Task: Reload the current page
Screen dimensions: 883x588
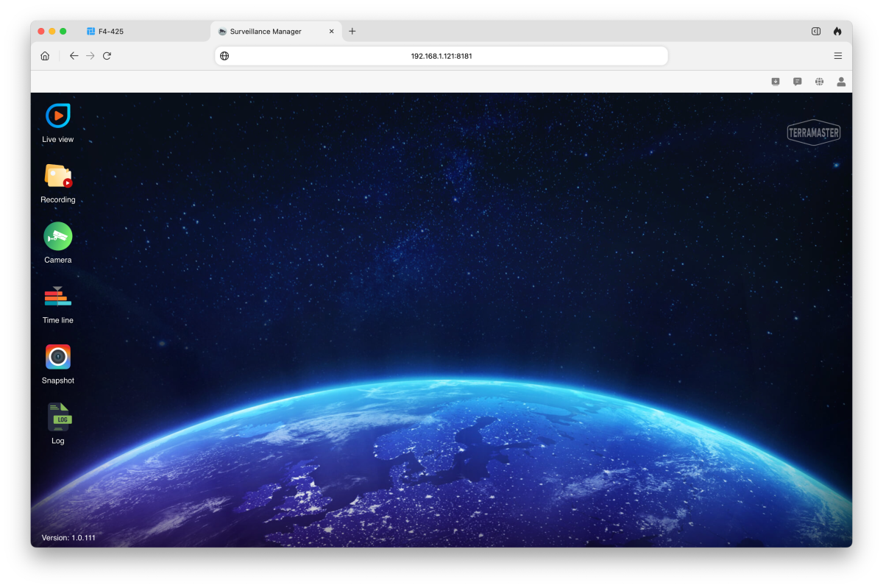Action: coord(107,56)
